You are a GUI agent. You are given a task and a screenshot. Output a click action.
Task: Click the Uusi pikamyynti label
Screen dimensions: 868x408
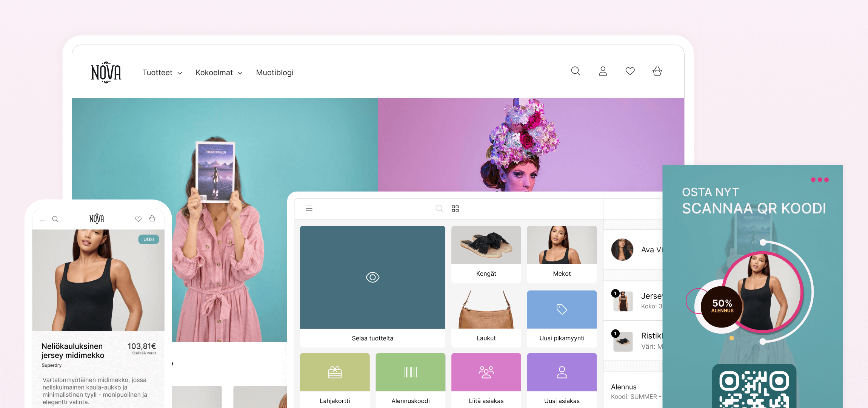coord(562,338)
